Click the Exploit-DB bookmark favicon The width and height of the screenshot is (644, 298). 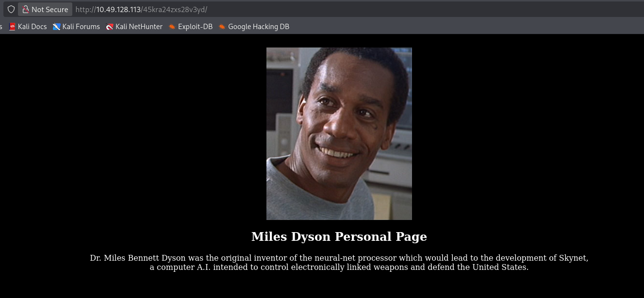(172, 27)
